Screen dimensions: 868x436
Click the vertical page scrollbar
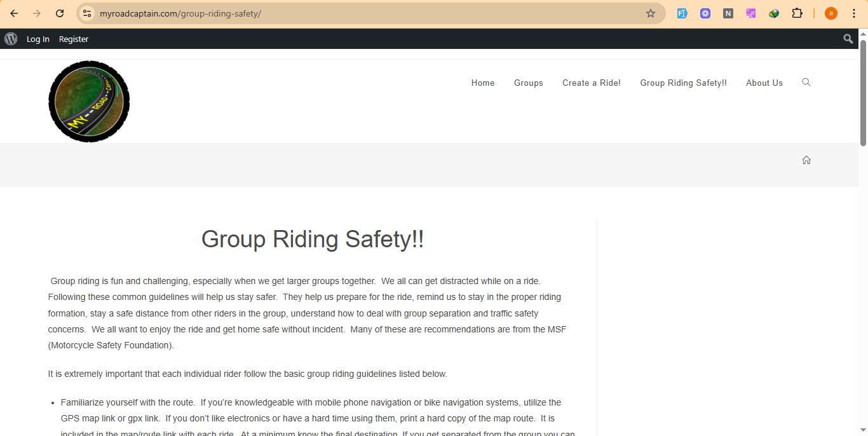tap(863, 95)
